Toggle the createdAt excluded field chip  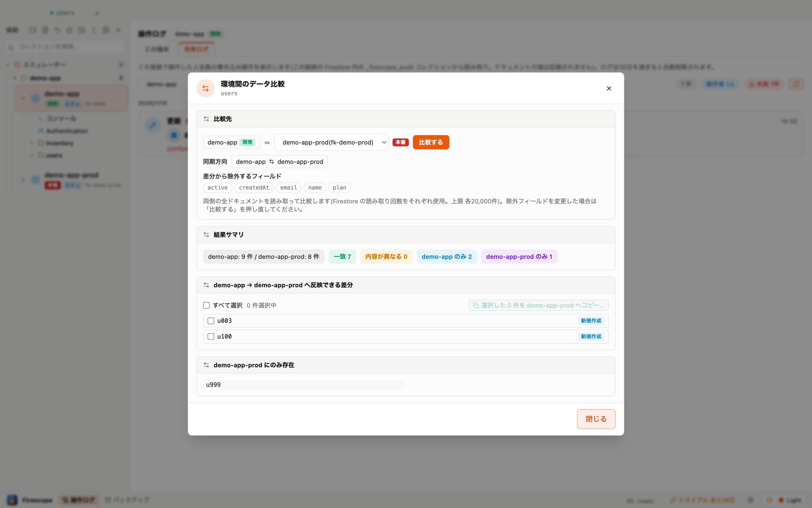point(254,188)
